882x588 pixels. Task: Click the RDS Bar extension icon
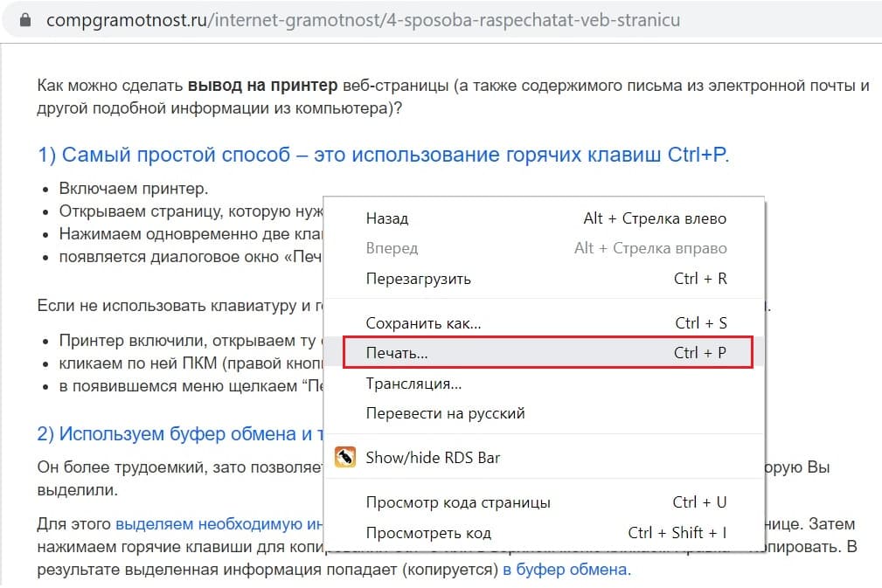point(346,458)
